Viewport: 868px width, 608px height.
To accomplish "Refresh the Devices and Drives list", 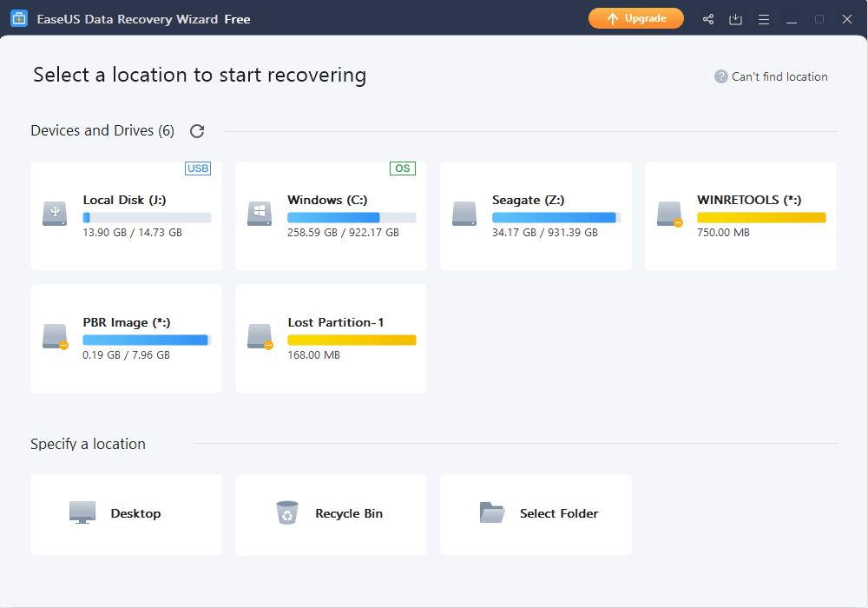I will (x=197, y=130).
